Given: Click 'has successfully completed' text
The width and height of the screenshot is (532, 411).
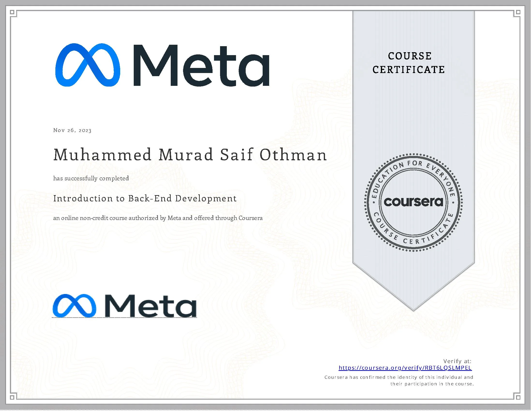Looking at the screenshot, I should pos(91,178).
